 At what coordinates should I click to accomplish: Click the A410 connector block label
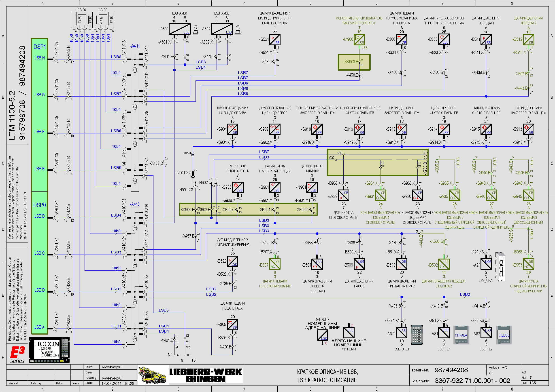(135, 204)
